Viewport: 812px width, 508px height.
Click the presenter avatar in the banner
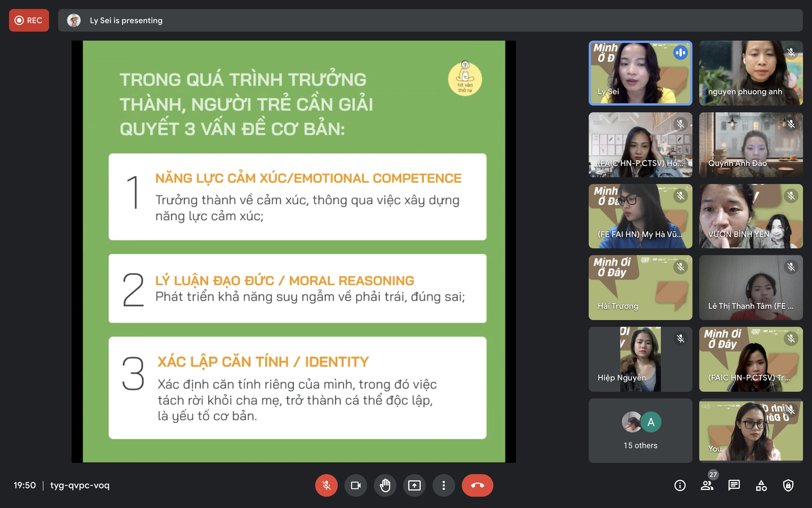[74, 20]
